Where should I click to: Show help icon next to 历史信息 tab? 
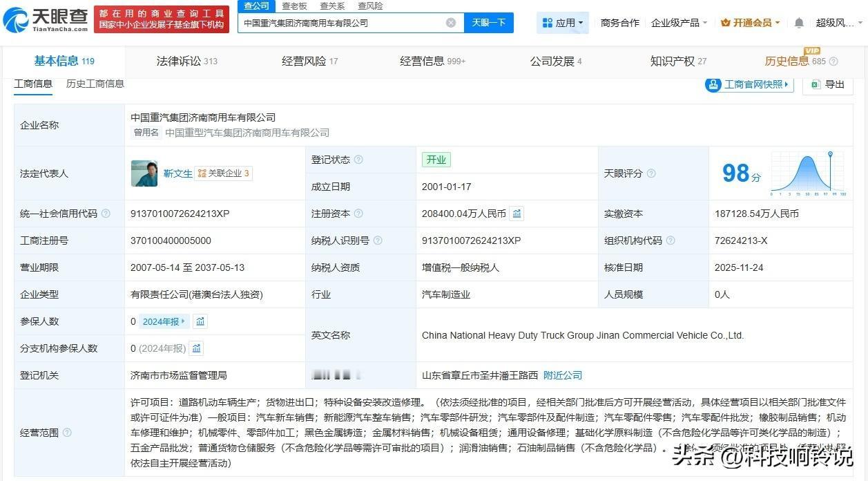point(833,62)
